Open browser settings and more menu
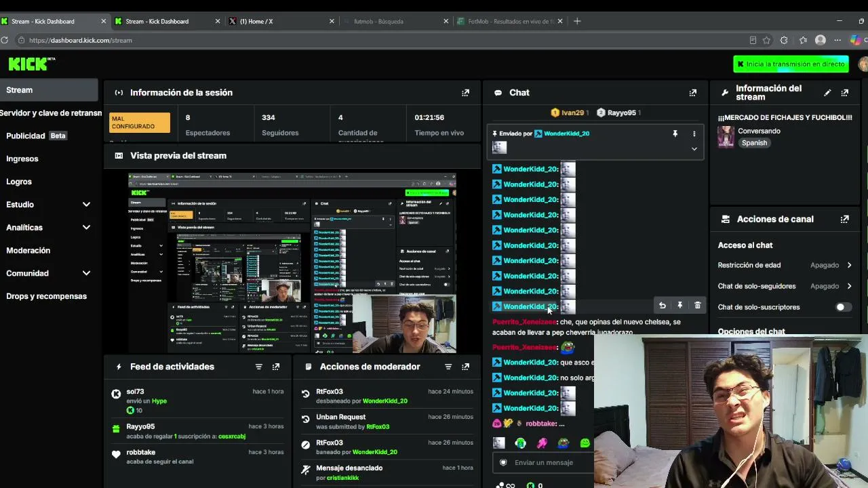The image size is (868, 488). [838, 40]
